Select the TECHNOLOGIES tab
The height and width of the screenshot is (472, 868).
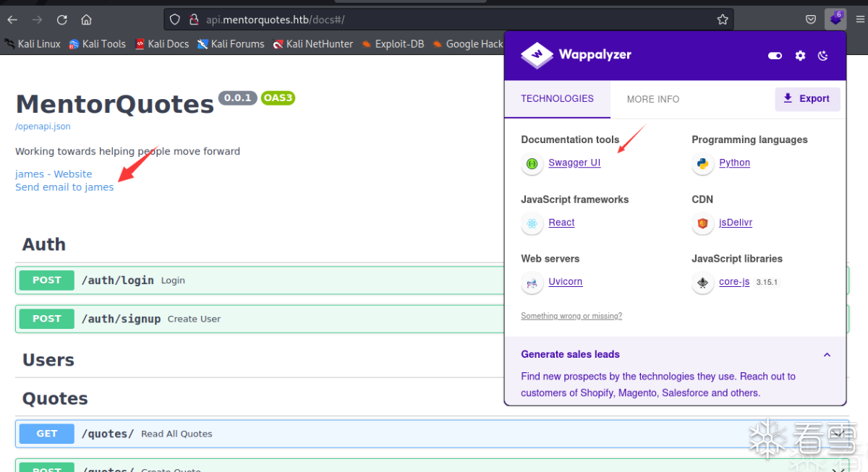557,99
